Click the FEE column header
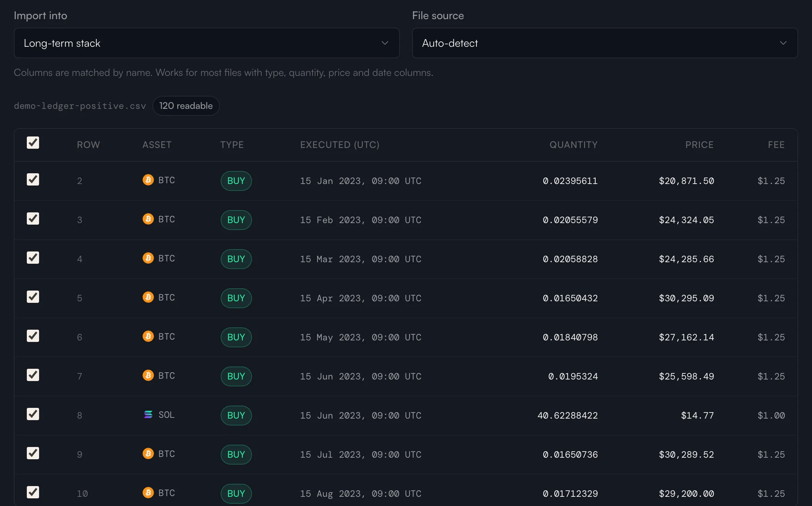 (776, 145)
